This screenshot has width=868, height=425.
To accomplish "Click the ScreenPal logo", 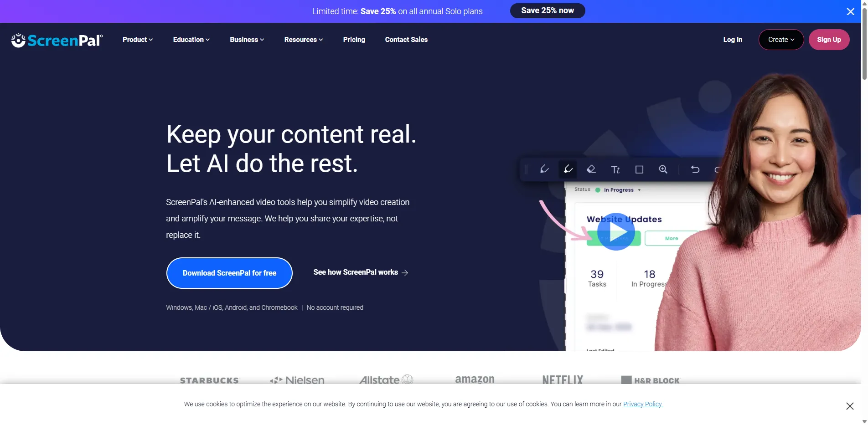I will pos(57,40).
